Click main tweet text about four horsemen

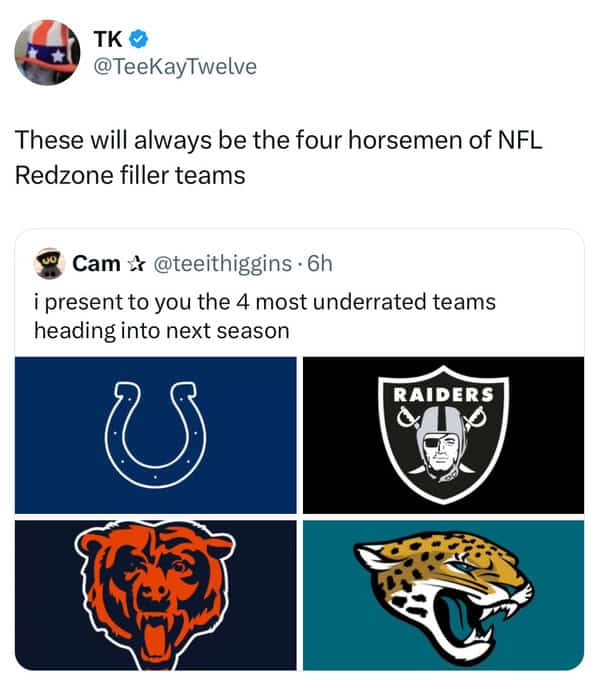point(278,157)
